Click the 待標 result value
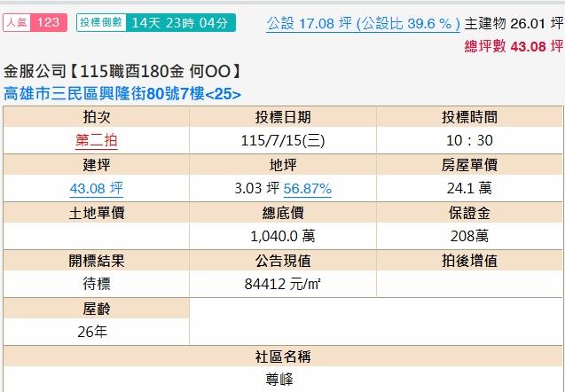 pyautogui.click(x=96, y=284)
